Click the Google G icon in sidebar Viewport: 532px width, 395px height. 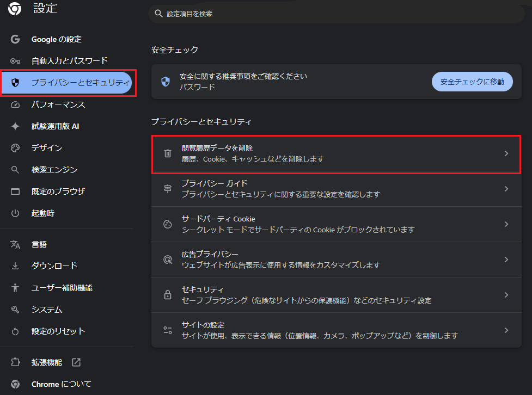(x=15, y=39)
